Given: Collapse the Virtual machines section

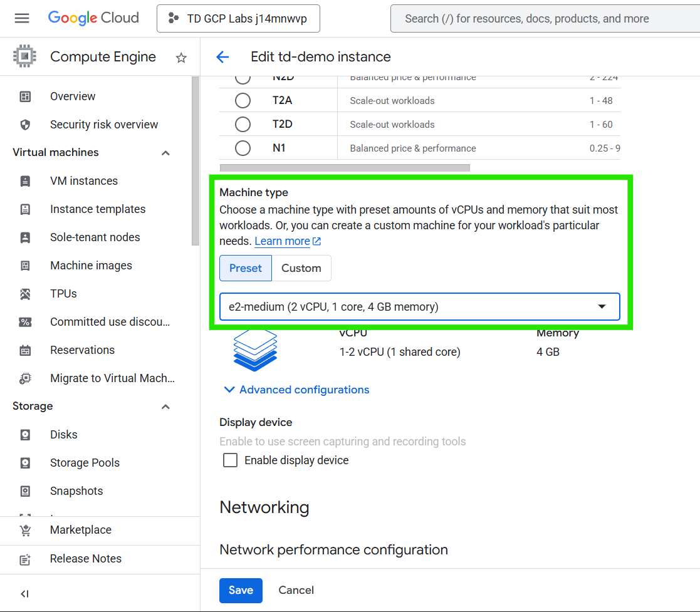Looking at the screenshot, I should [x=165, y=153].
